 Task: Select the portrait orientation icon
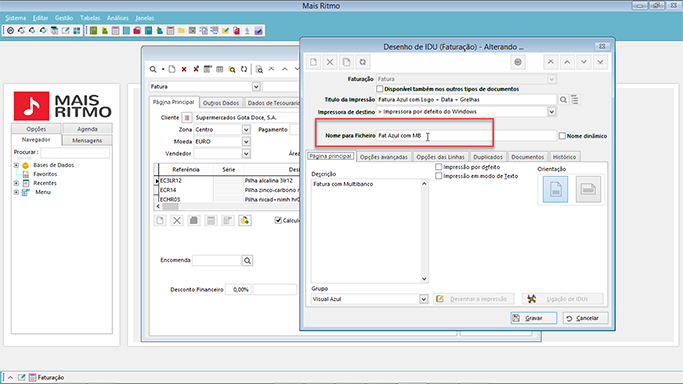coord(555,189)
